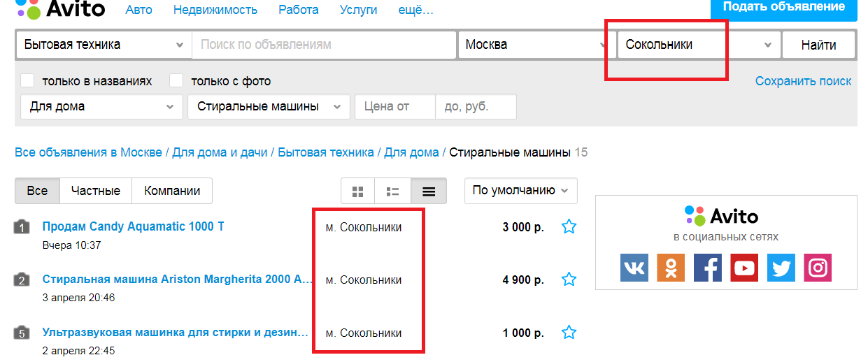Click photo count icon of Candy listing
Screen dimensions: 868x362
[x=22, y=227]
